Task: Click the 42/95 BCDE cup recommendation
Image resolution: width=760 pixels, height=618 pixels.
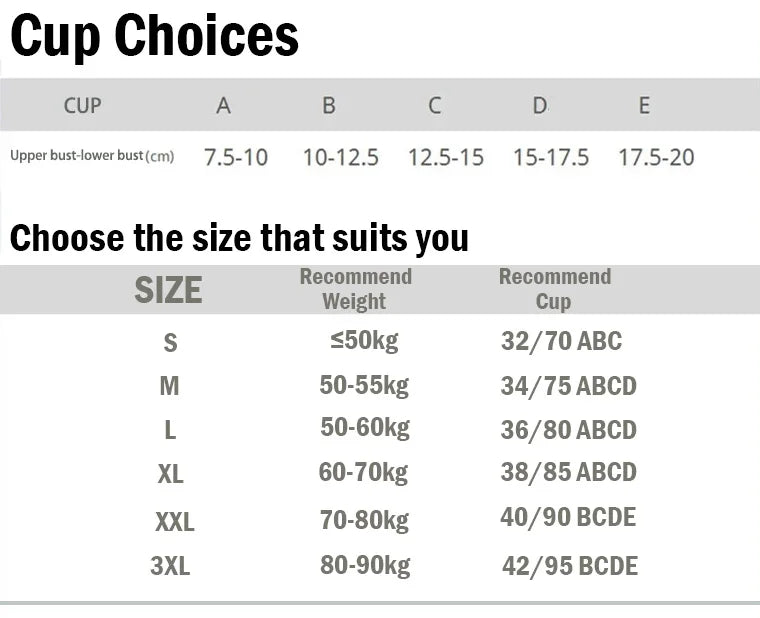Action: click(x=569, y=566)
